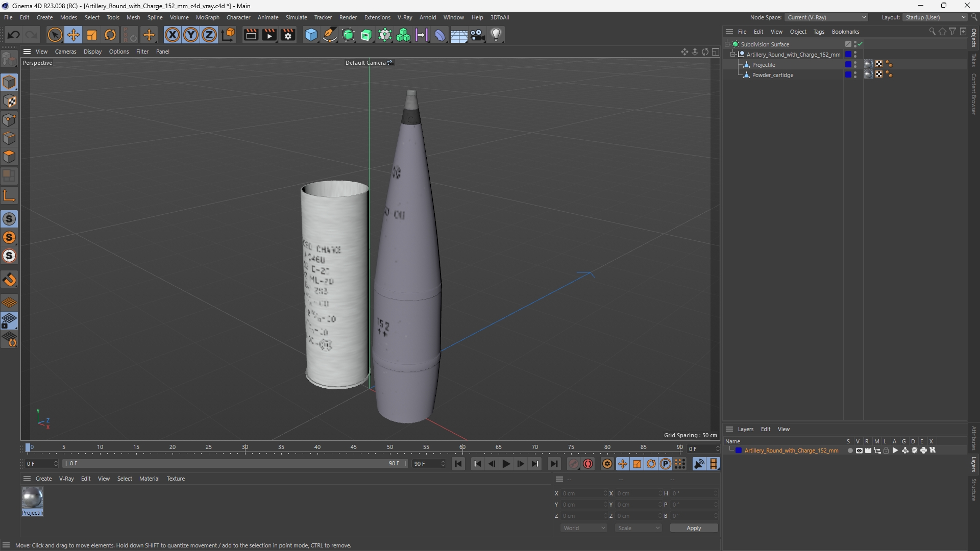Open the V-Ray menu
This screenshot has height=551, width=980.
pyautogui.click(x=404, y=17)
